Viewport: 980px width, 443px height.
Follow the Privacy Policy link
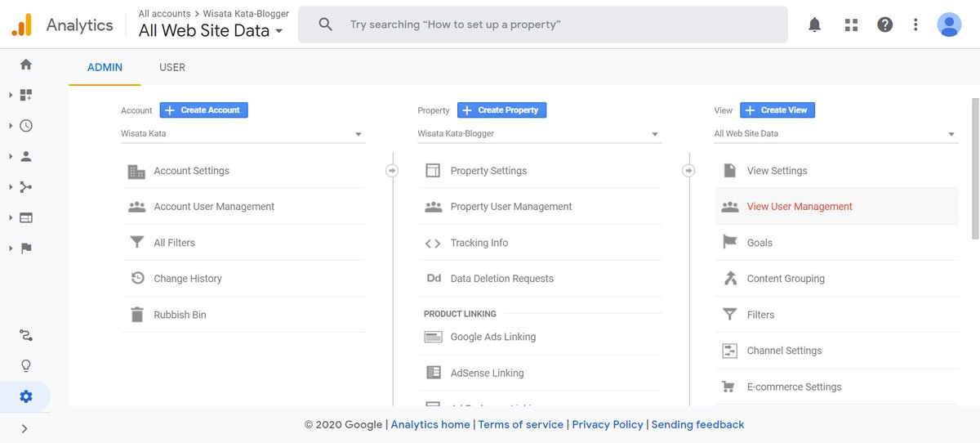point(608,424)
